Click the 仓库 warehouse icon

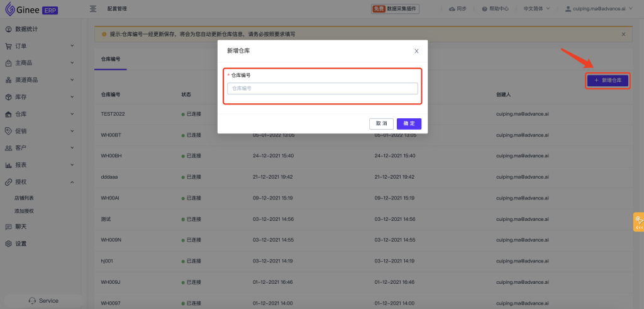click(8, 115)
